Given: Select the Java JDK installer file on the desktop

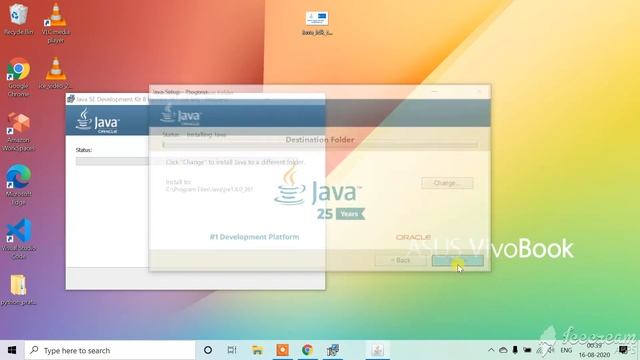Looking at the screenshot, I should (317, 23).
